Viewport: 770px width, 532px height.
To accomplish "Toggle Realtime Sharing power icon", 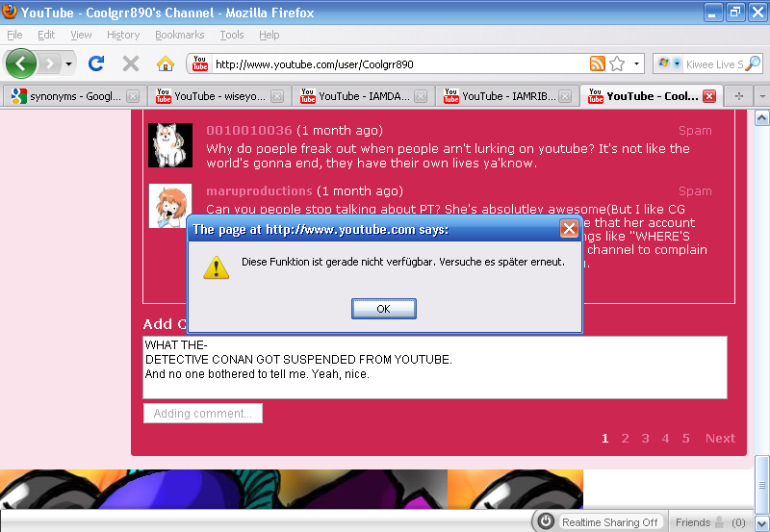I will [x=546, y=521].
